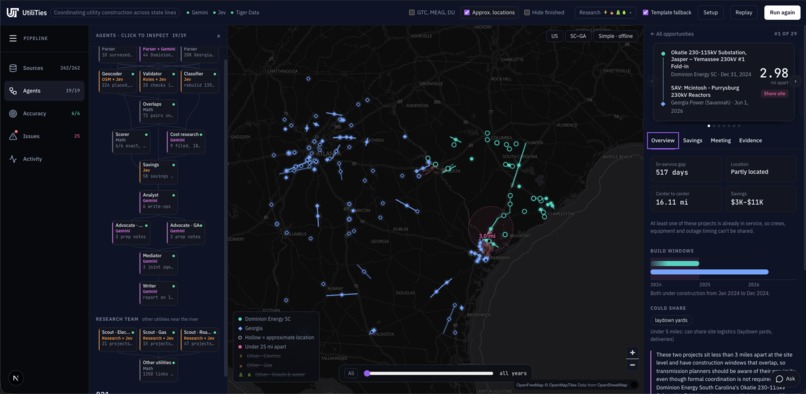Open the Sources section
806x394 pixels.
click(44, 68)
